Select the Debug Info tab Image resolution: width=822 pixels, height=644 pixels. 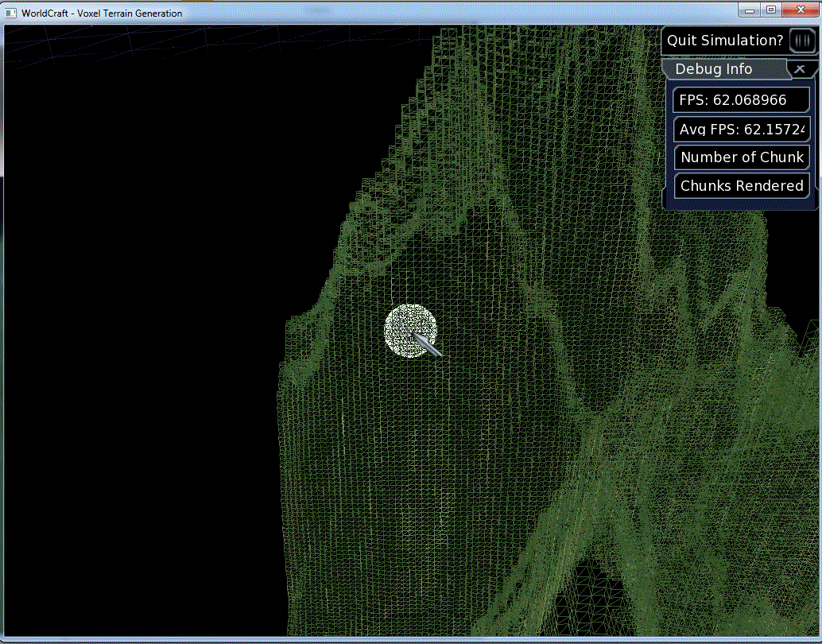(x=711, y=69)
